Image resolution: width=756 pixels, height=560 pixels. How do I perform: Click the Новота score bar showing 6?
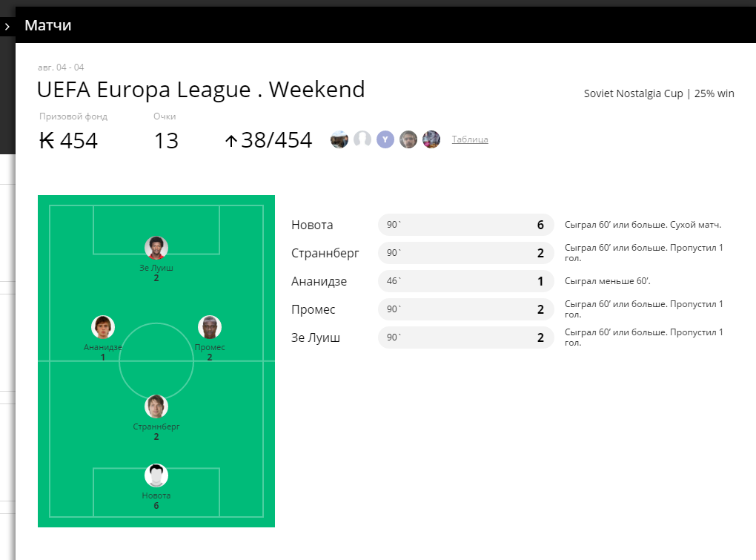coord(466,225)
